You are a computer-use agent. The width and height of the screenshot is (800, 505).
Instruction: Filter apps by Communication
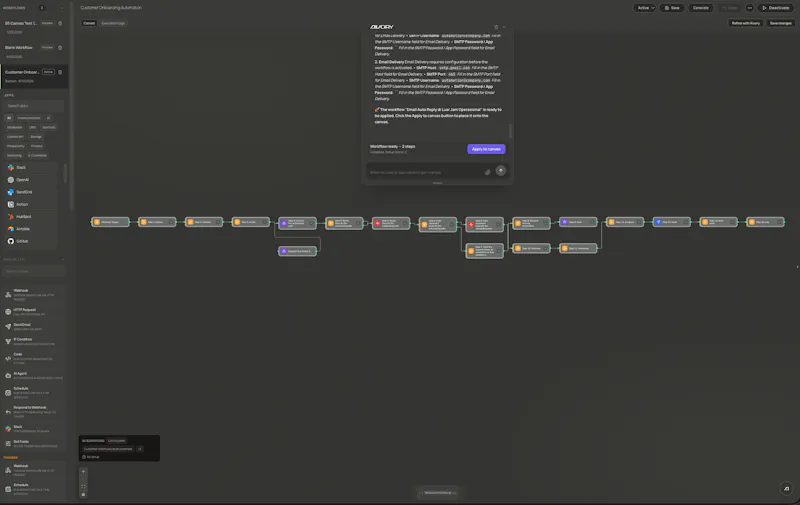[x=29, y=118]
